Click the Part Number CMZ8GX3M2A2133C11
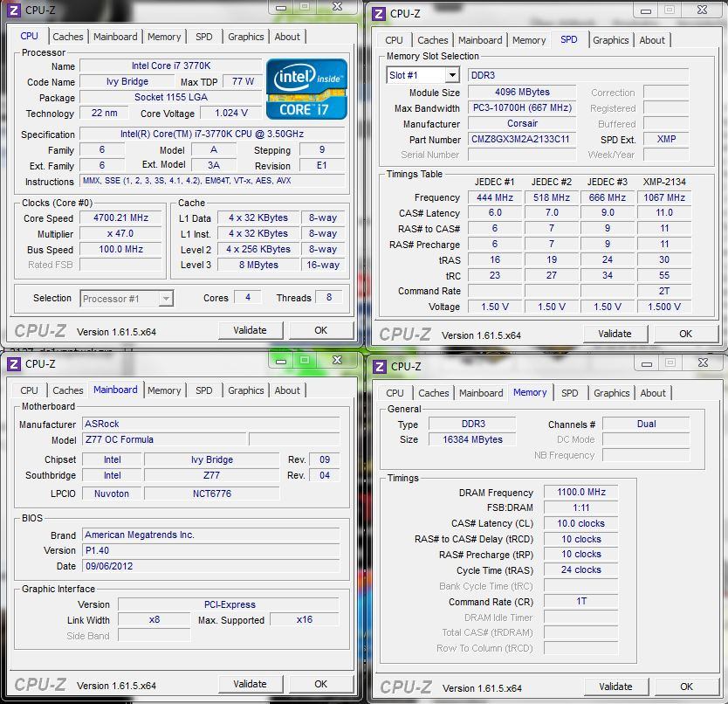 tap(522, 140)
